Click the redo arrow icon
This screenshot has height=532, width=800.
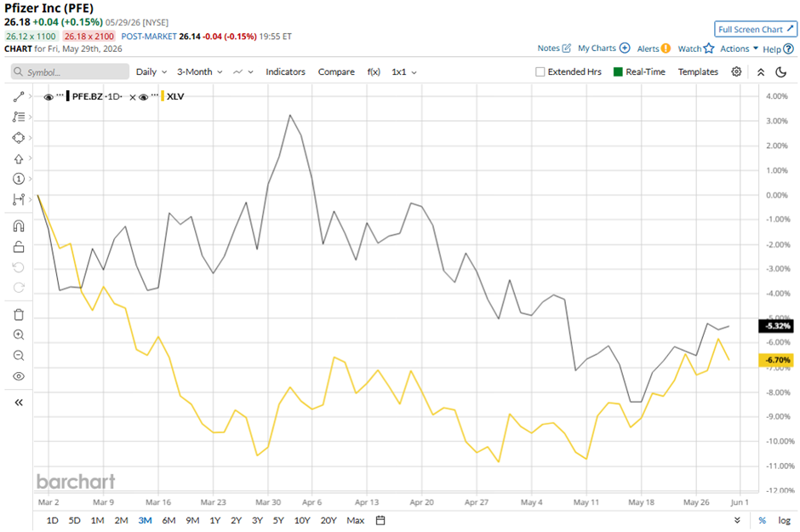19,288
